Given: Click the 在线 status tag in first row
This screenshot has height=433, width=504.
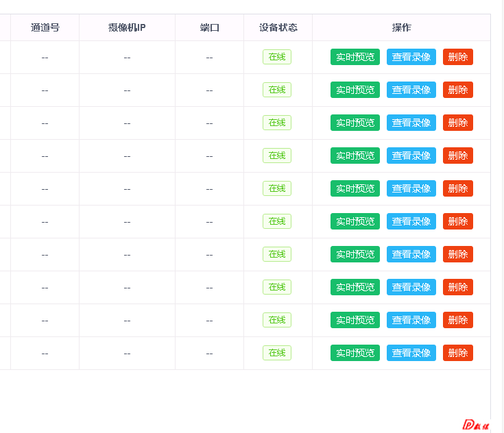Looking at the screenshot, I should tap(277, 57).
